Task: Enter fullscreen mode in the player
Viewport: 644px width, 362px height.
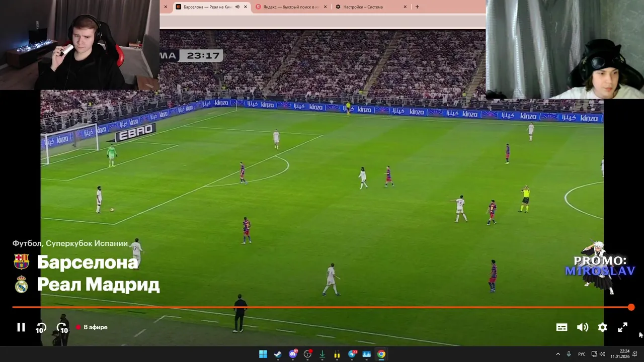Action: [x=622, y=327]
